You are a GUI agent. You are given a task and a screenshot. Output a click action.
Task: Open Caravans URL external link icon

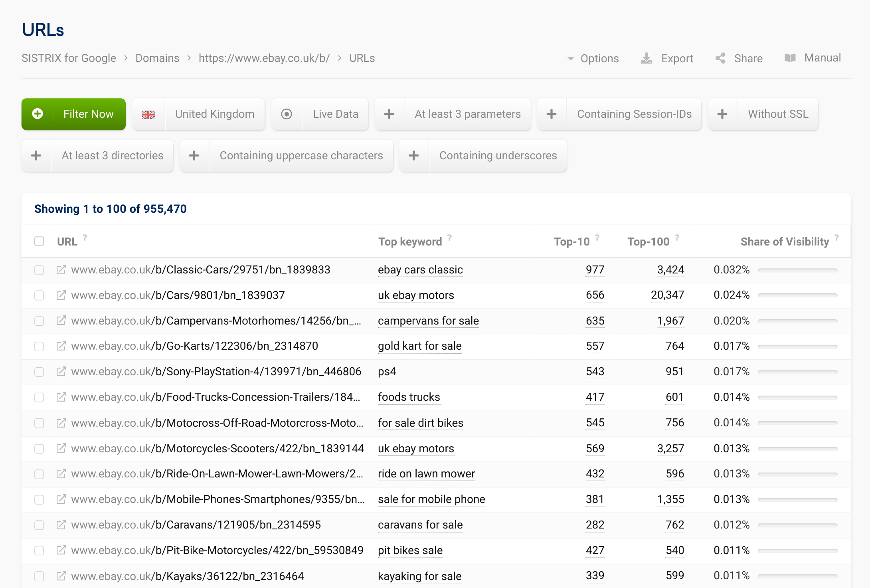61,525
